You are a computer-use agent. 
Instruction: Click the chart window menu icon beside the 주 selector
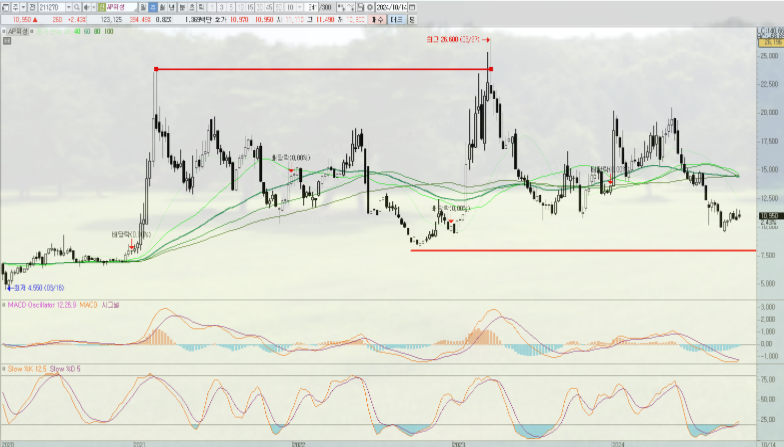click(x=5, y=8)
